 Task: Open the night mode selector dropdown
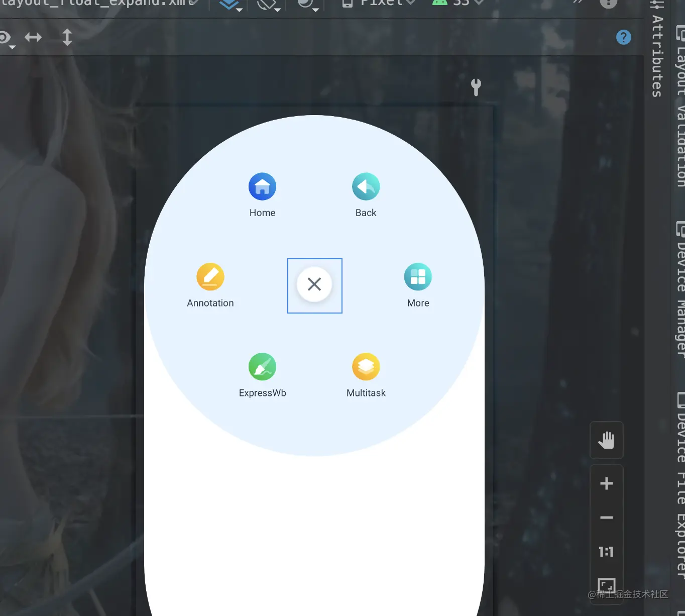[307, 5]
